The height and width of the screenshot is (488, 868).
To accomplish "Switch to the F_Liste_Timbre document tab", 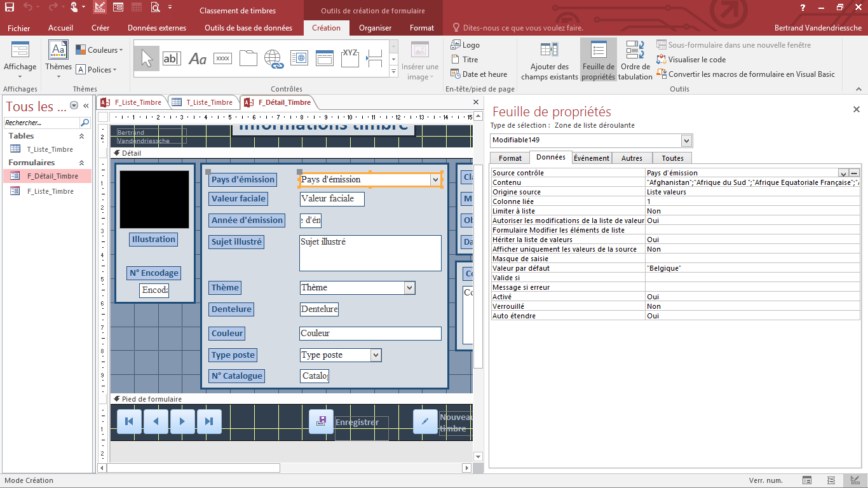I will pyautogui.click(x=132, y=102).
